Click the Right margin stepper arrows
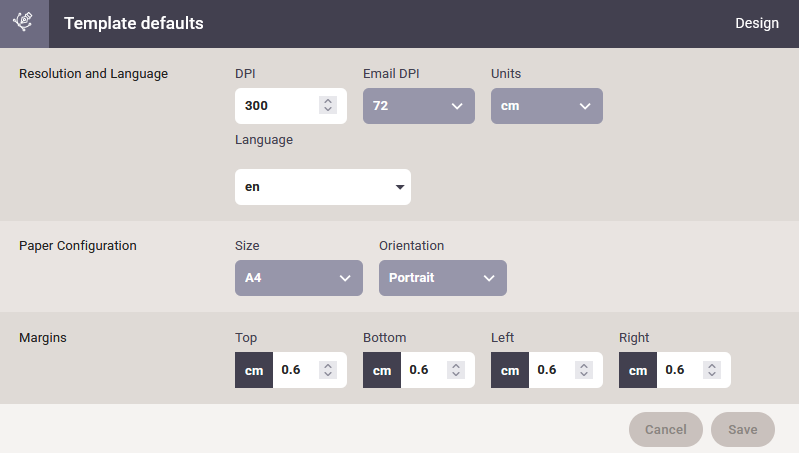The height and width of the screenshot is (453, 799). tap(711, 370)
